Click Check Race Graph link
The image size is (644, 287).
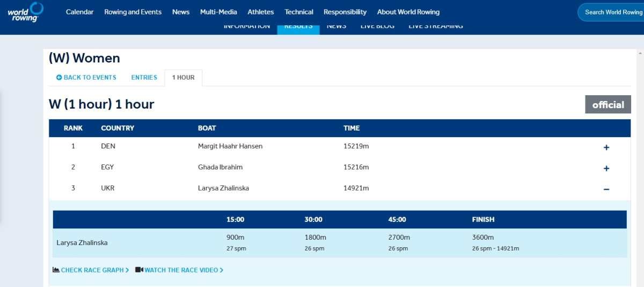(94, 270)
